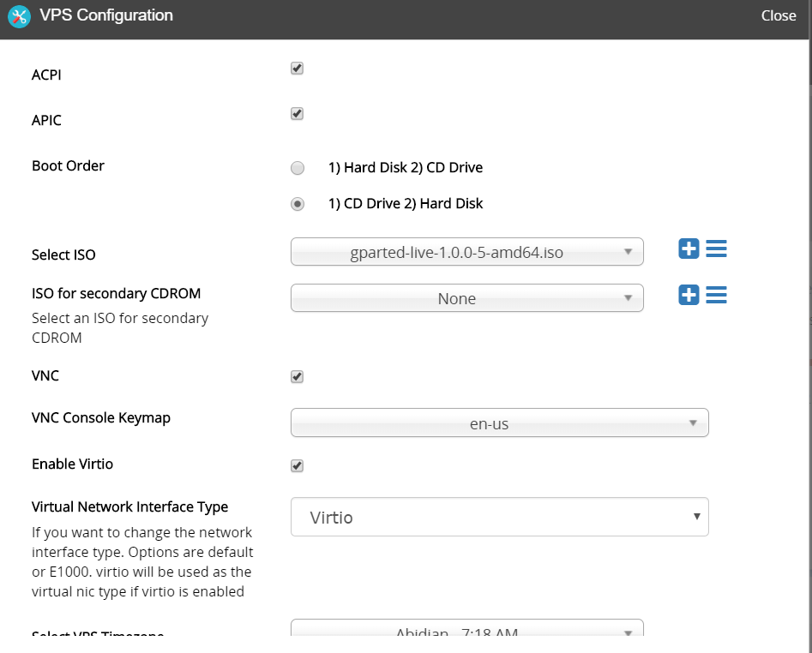Click the Close button in header
Viewport: 812px width, 653px height.
tap(778, 15)
